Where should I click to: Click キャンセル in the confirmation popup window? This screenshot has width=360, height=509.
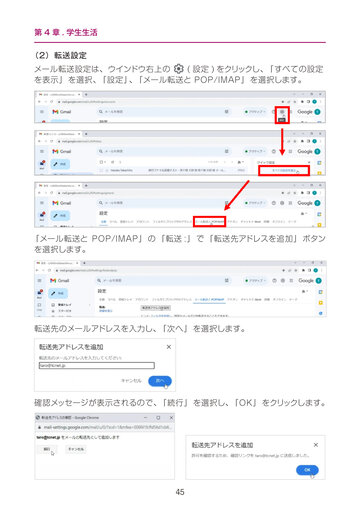pyautogui.click(x=76, y=449)
